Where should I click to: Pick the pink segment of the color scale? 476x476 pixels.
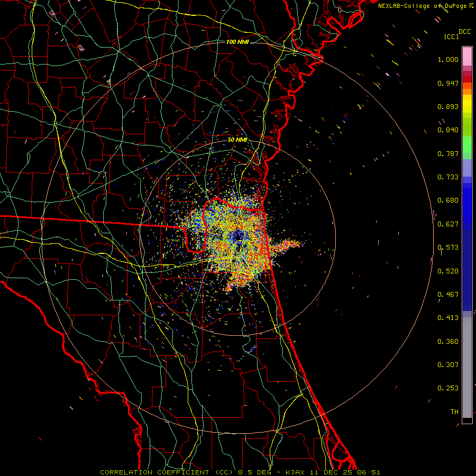coord(467,56)
